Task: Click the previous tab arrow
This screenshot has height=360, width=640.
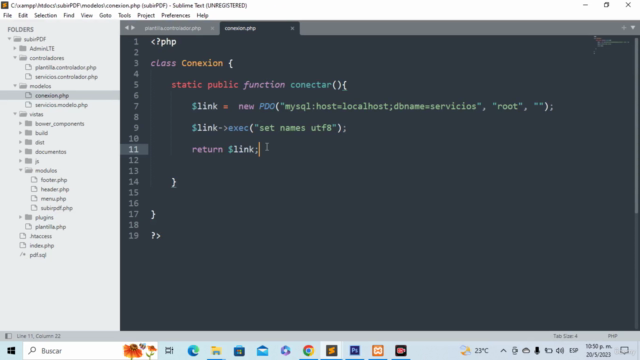Action: [x=127, y=28]
